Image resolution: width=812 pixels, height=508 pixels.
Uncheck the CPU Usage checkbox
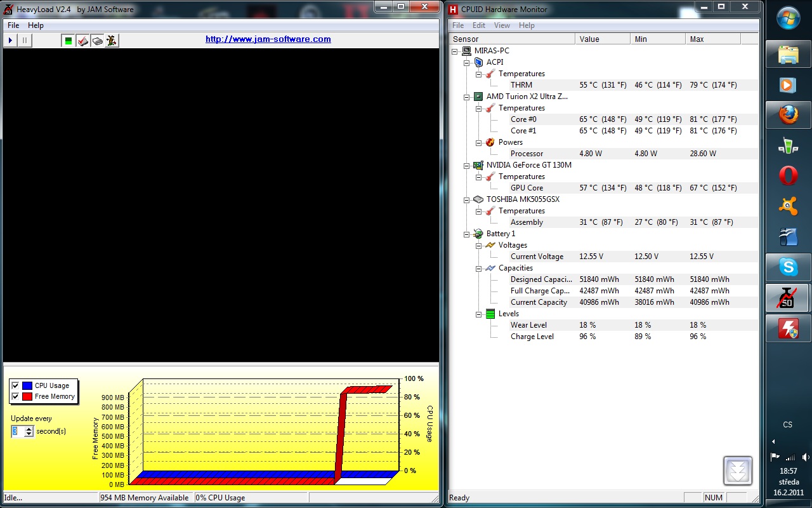click(16, 385)
